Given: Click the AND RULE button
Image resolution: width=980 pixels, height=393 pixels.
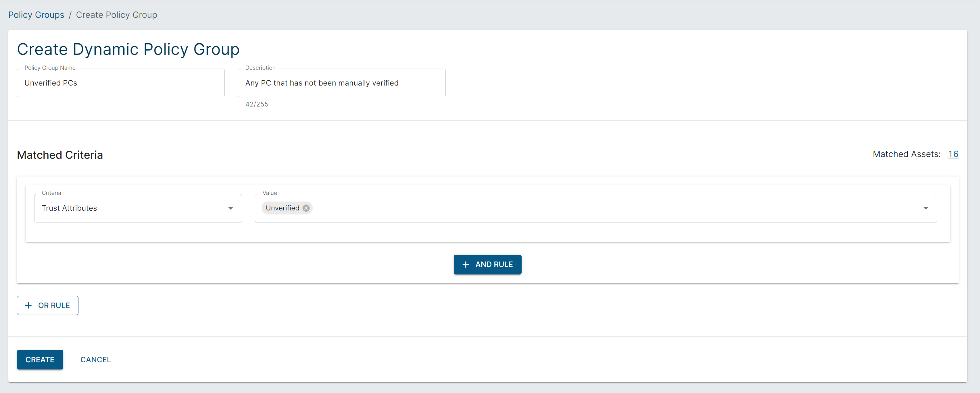Looking at the screenshot, I should pos(487,264).
